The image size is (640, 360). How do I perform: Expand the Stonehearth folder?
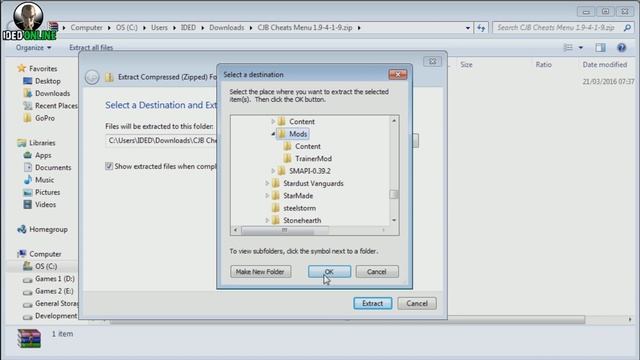[x=267, y=220]
